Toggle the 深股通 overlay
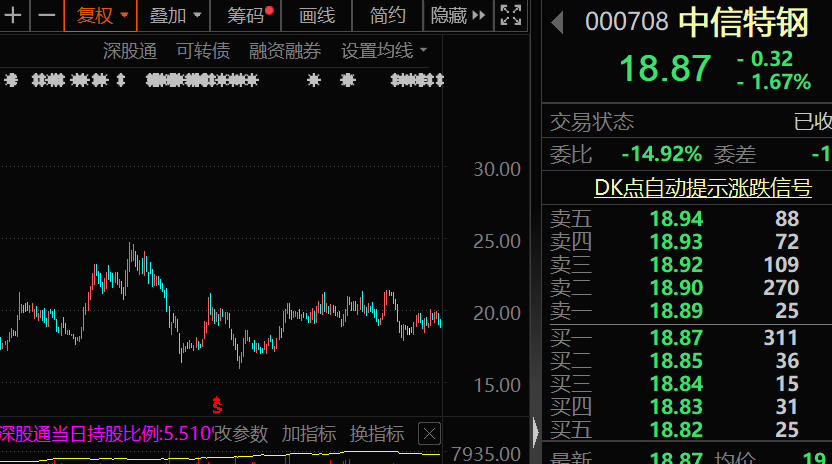Viewport: 832px width, 464px height. point(130,51)
